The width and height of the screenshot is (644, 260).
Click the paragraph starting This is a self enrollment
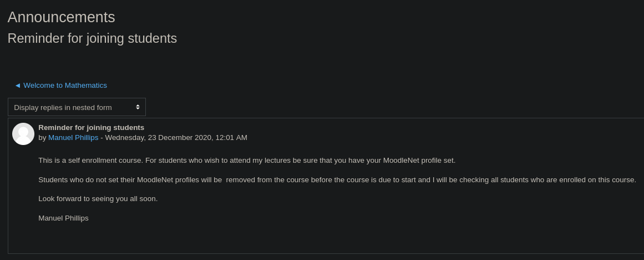click(x=247, y=161)
